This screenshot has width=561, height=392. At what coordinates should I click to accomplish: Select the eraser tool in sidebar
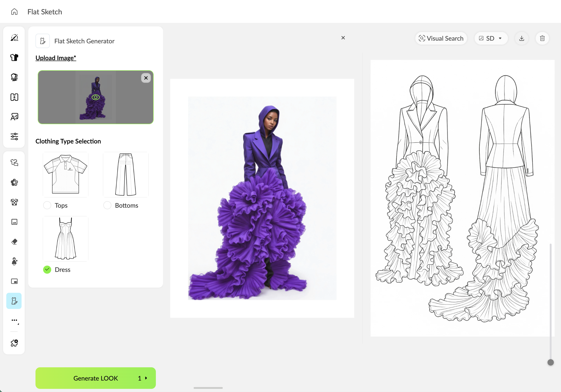click(x=14, y=242)
